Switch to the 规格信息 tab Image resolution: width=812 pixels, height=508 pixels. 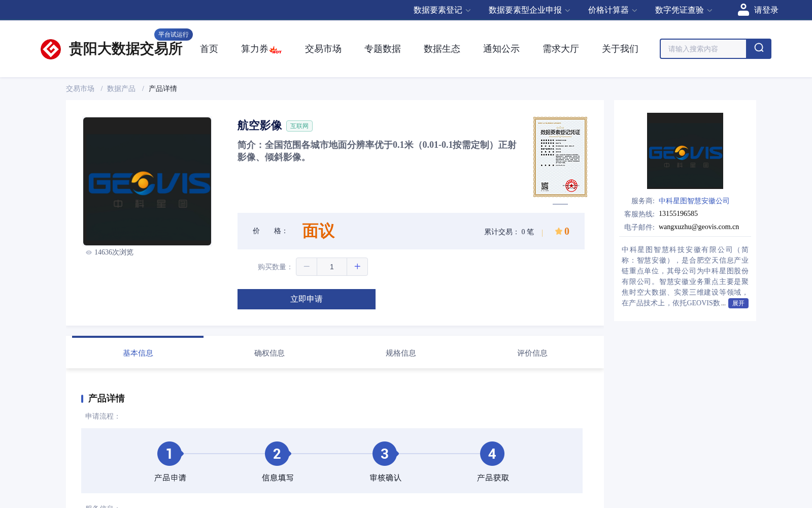pyautogui.click(x=401, y=353)
